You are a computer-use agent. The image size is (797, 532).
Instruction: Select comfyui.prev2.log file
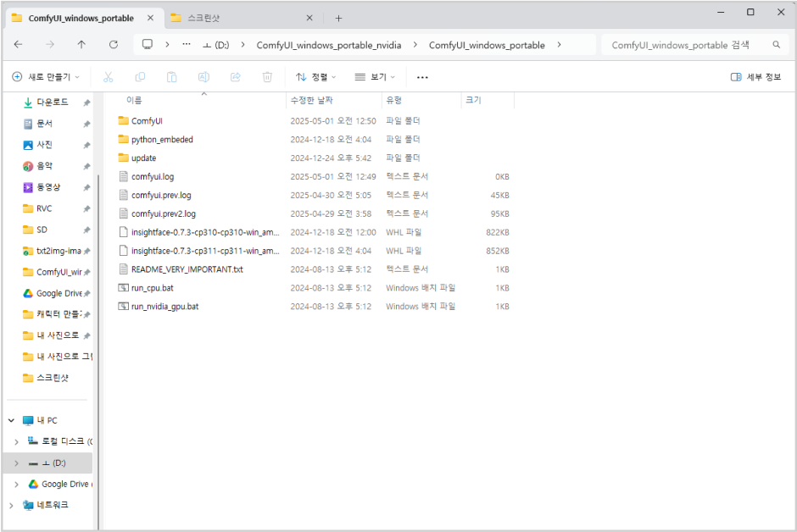point(157,213)
